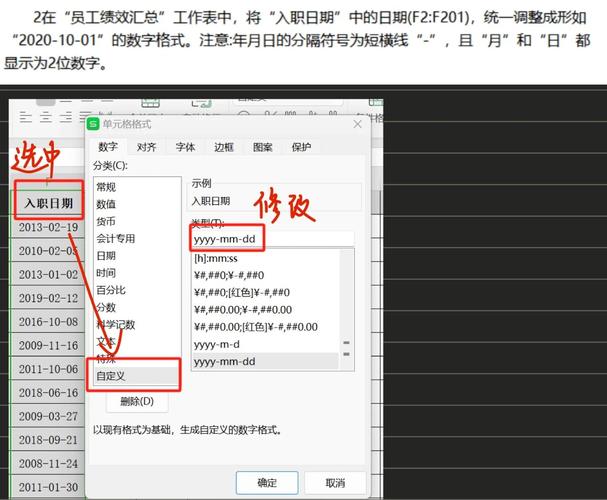Select cell with date 2009-03-27
This screenshot has height=500, width=607.
48,416
